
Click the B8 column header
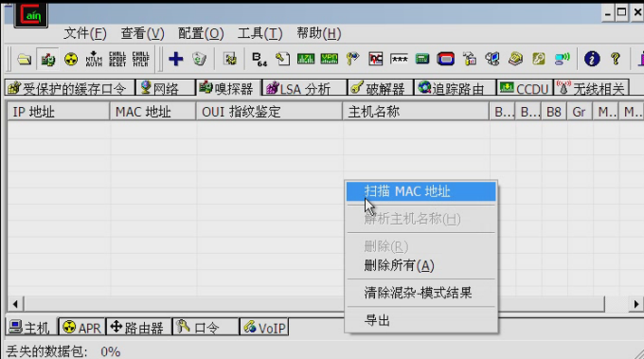[x=554, y=112]
